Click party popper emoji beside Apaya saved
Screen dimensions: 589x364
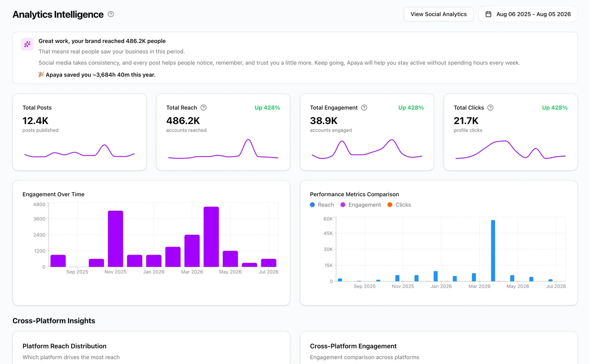coord(41,74)
